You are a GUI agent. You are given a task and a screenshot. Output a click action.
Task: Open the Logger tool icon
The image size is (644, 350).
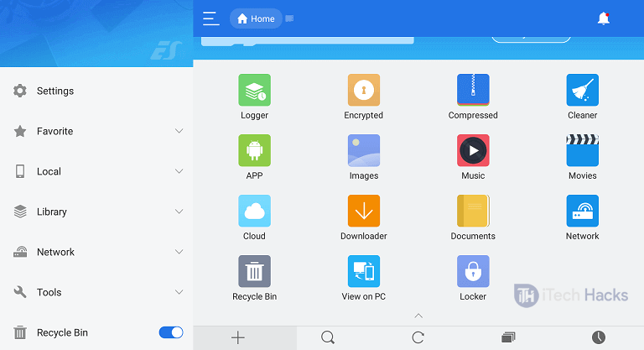(x=254, y=90)
